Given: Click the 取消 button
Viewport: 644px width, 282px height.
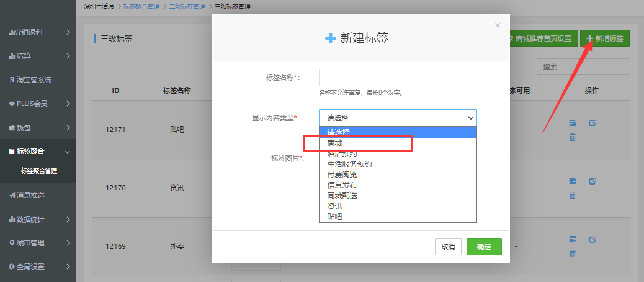Looking at the screenshot, I should 448,247.
